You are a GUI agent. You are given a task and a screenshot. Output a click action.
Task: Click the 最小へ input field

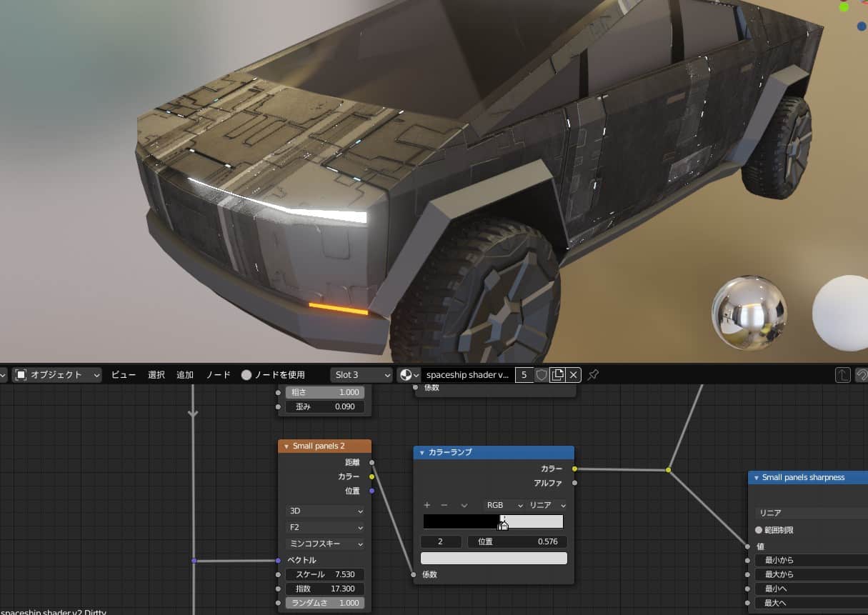pyautogui.click(x=812, y=589)
